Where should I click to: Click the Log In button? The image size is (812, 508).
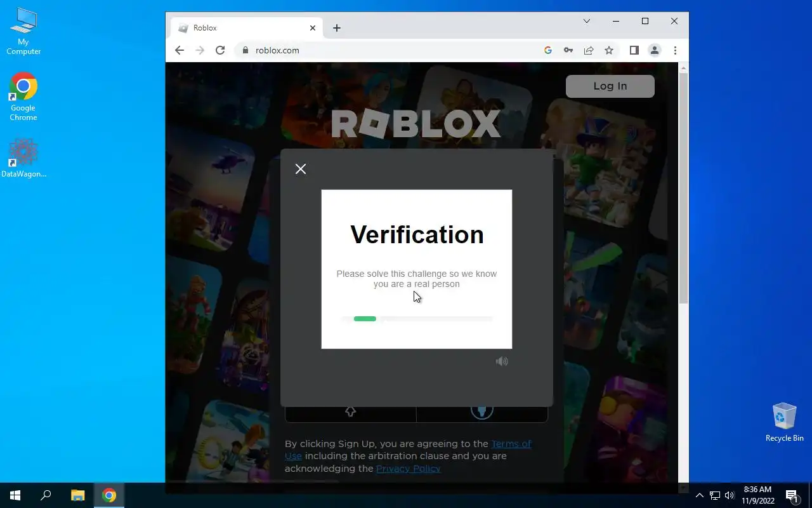tap(610, 86)
